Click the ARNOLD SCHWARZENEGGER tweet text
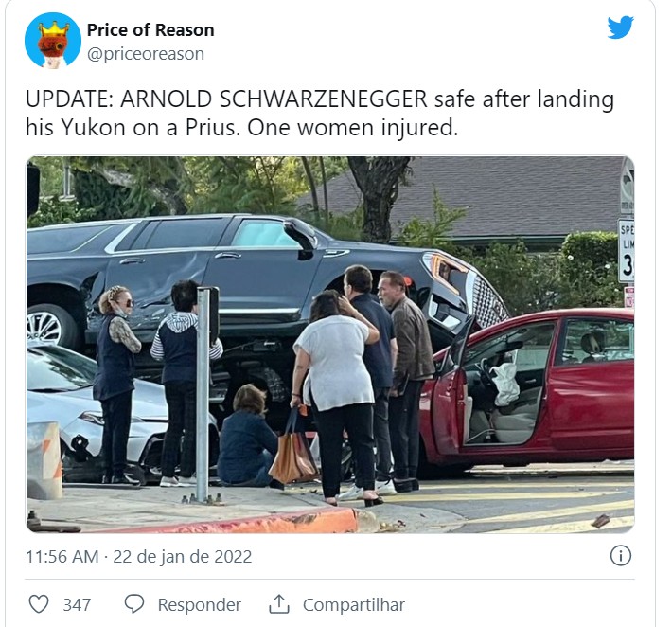 pyautogui.click(x=274, y=99)
